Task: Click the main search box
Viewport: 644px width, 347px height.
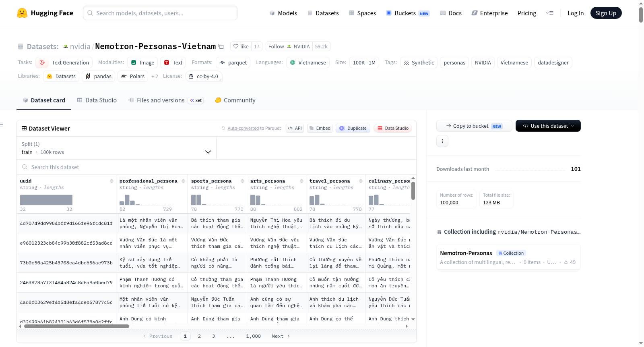Action: point(160,13)
